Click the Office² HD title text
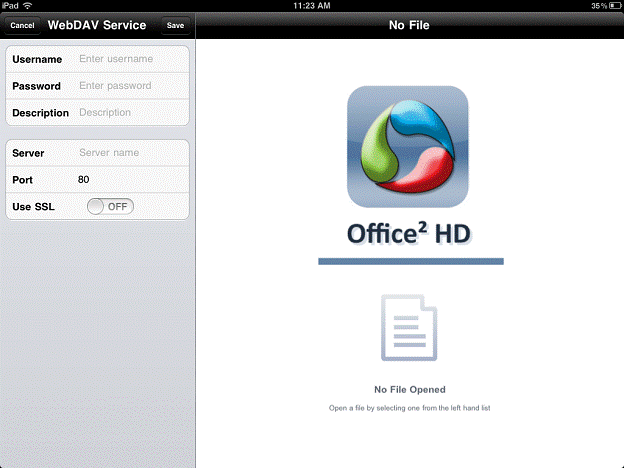This screenshot has width=624, height=468. coord(409,234)
